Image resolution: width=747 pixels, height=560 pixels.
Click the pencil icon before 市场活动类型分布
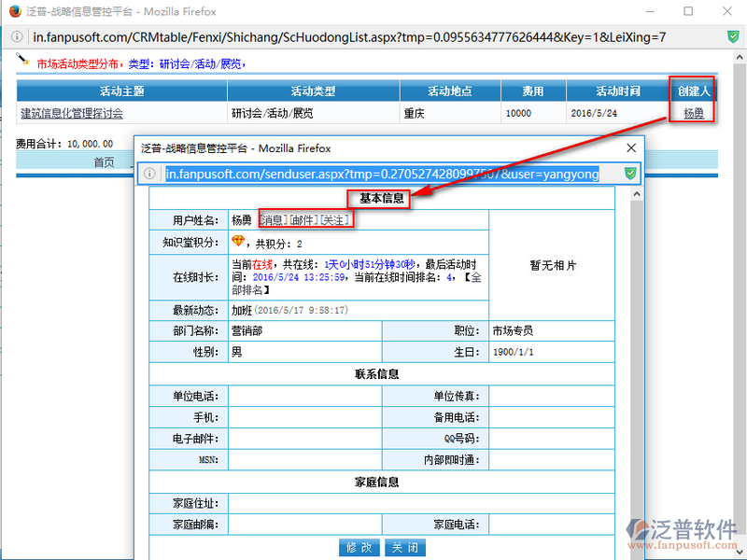23,62
